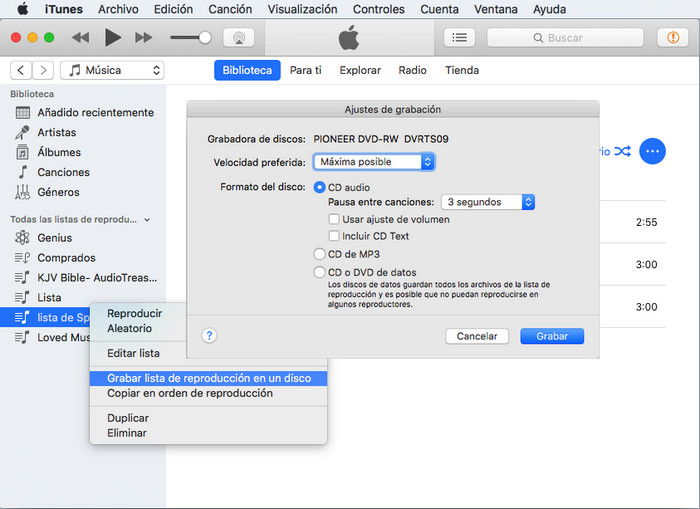The image size is (700, 509).
Task: Open the Velocidad preferida dropdown
Action: (374, 162)
